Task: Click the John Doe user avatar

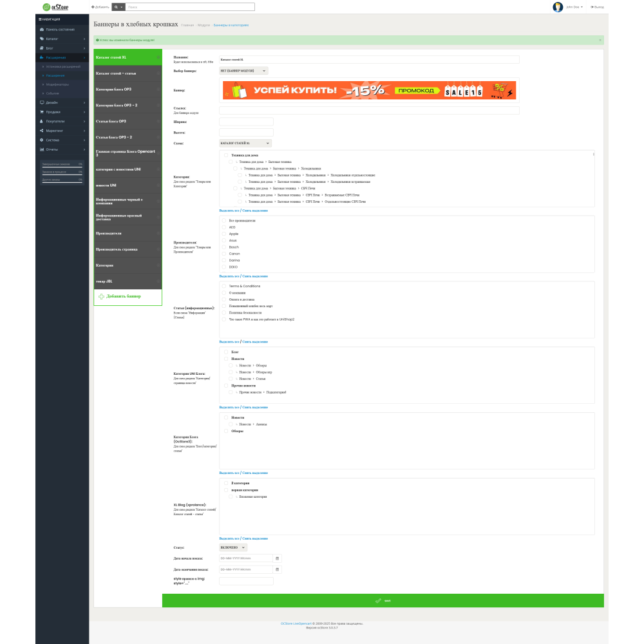Action: (x=558, y=7)
